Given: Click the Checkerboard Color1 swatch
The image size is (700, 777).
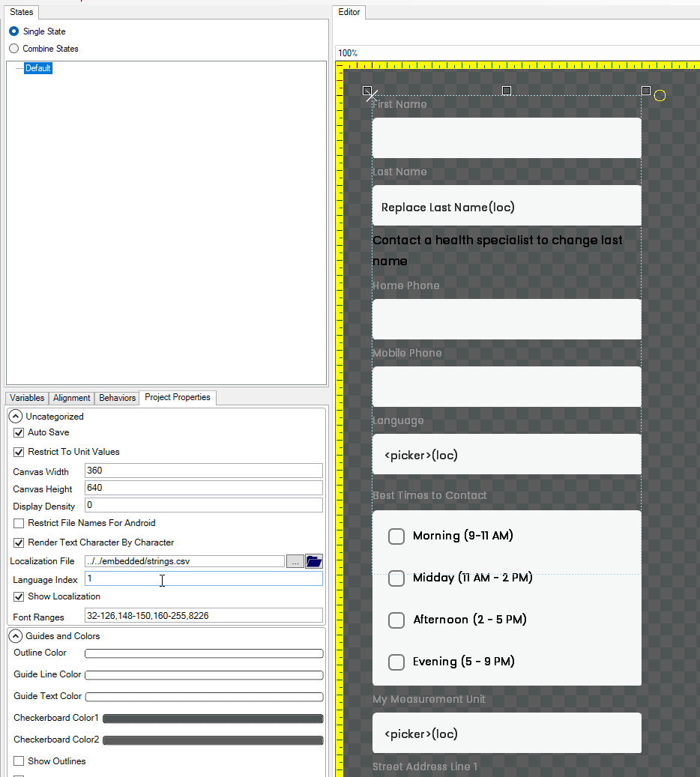Looking at the screenshot, I should coord(213,719).
